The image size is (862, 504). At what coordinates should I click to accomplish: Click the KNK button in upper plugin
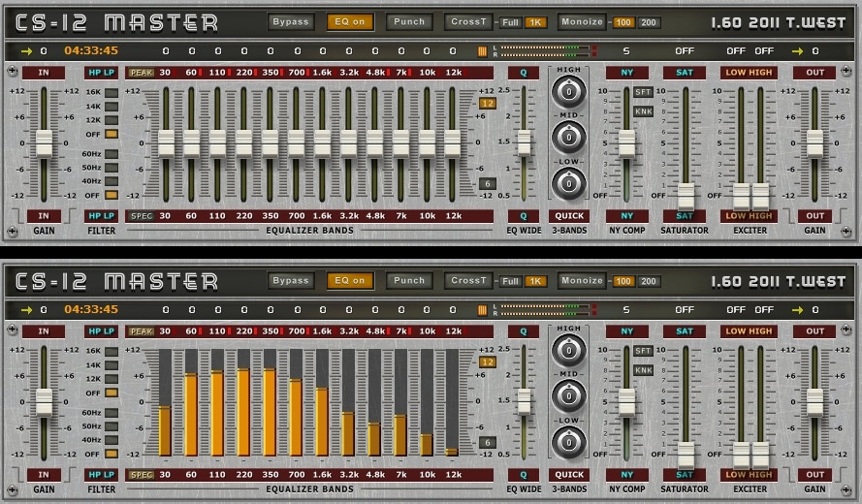(643, 111)
